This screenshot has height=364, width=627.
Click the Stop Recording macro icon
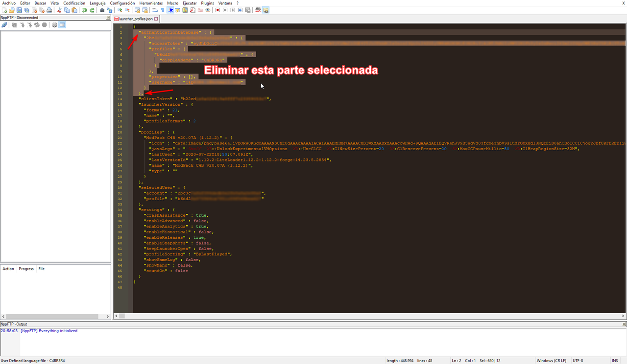point(225,10)
